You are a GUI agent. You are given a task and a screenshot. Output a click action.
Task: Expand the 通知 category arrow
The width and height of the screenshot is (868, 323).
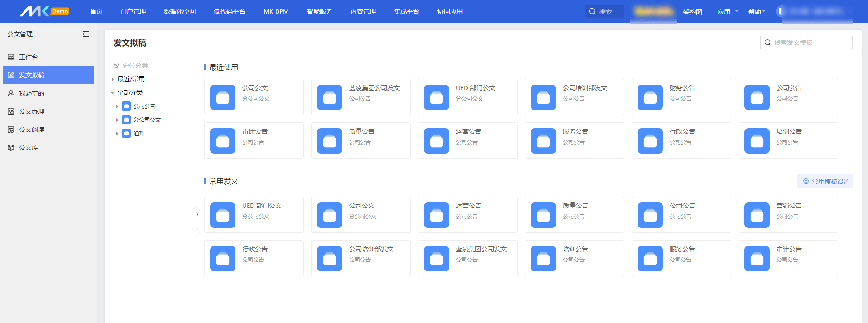[x=117, y=134]
